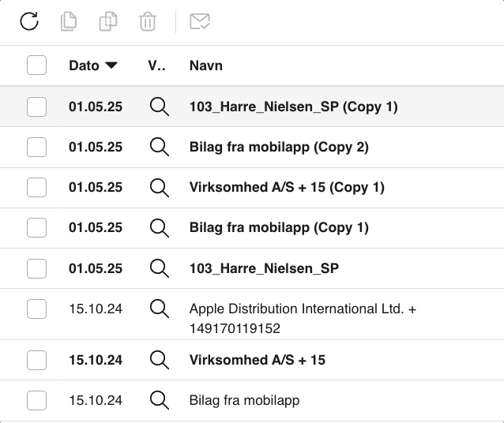The height and width of the screenshot is (423, 504).
Task: Click the Dato sort arrow
Action: pos(111,66)
